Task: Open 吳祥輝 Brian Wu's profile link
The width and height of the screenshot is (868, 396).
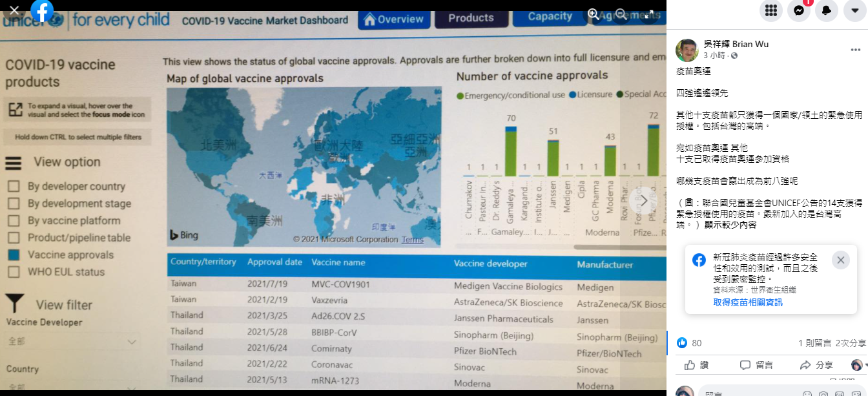Action: tap(736, 45)
